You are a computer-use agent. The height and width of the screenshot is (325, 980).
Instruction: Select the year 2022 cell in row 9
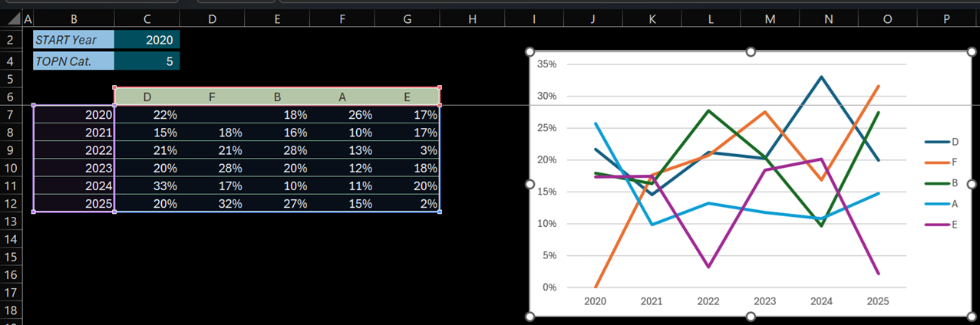[x=74, y=150]
